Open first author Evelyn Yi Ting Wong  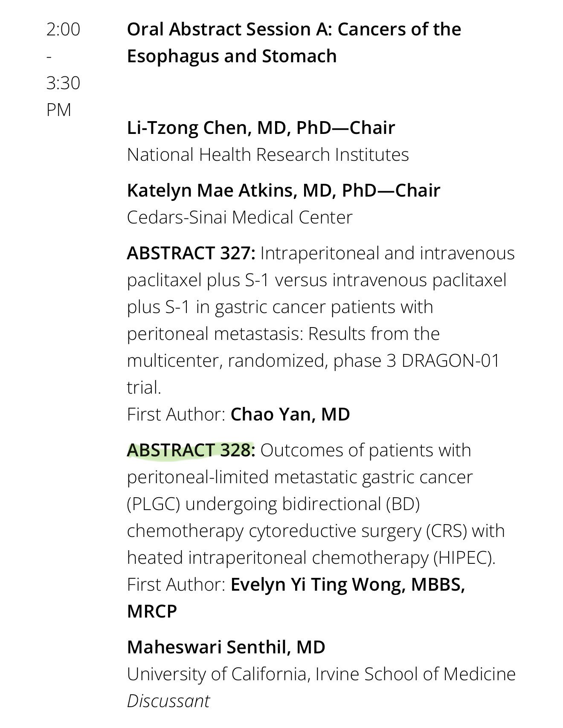pyautogui.click(x=317, y=584)
